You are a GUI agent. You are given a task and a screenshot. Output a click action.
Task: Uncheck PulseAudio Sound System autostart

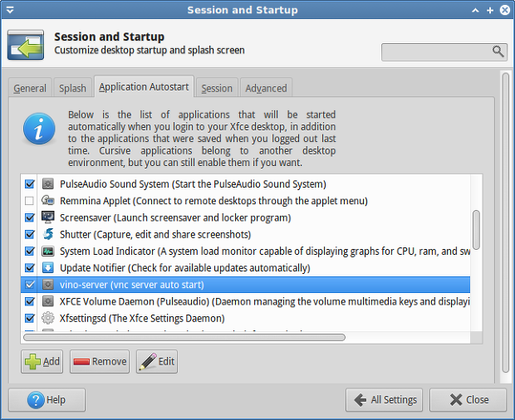pyautogui.click(x=30, y=183)
